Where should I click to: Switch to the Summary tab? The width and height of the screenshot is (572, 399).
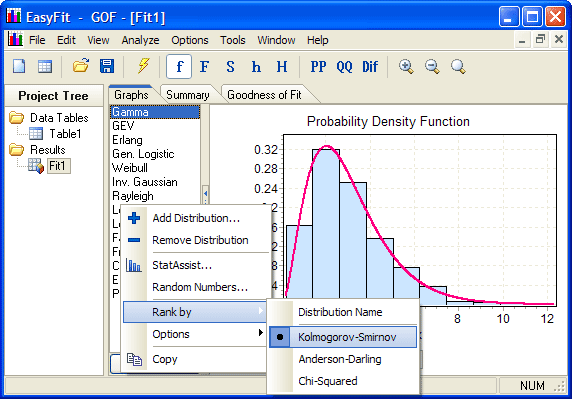188,95
